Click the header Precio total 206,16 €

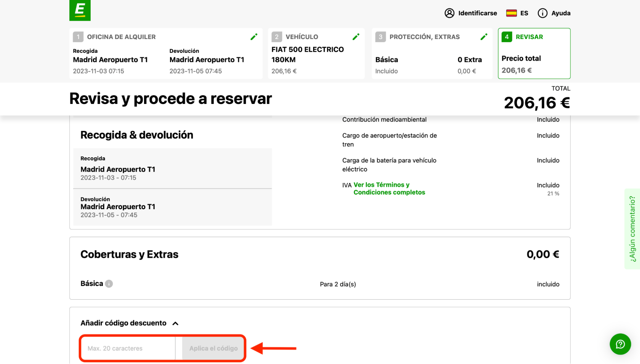click(x=521, y=64)
